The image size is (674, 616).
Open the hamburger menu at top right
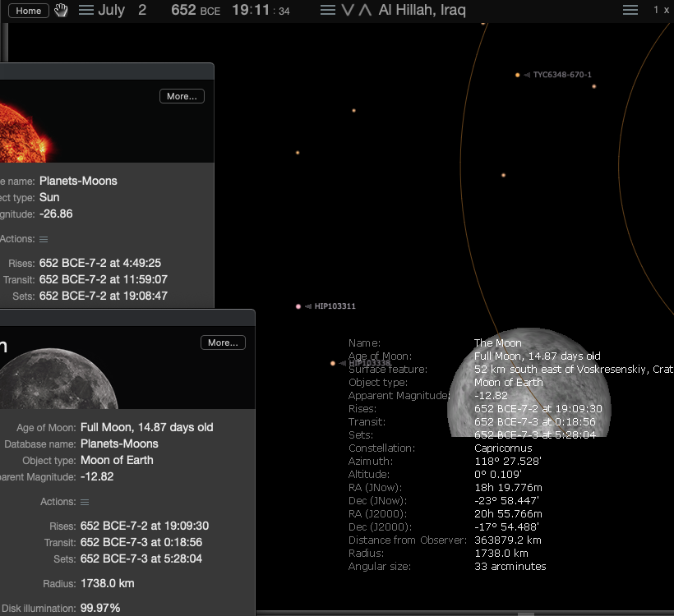[630, 10]
